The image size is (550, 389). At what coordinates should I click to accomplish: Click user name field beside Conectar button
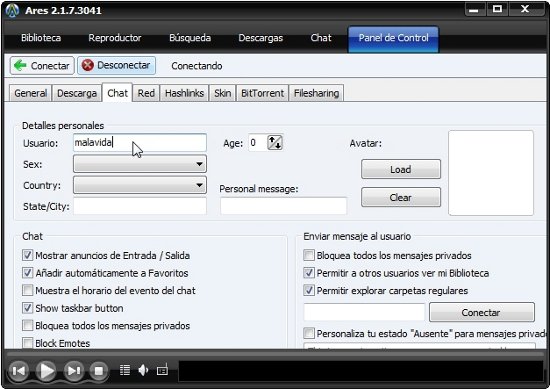pyautogui.click(x=364, y=312)
